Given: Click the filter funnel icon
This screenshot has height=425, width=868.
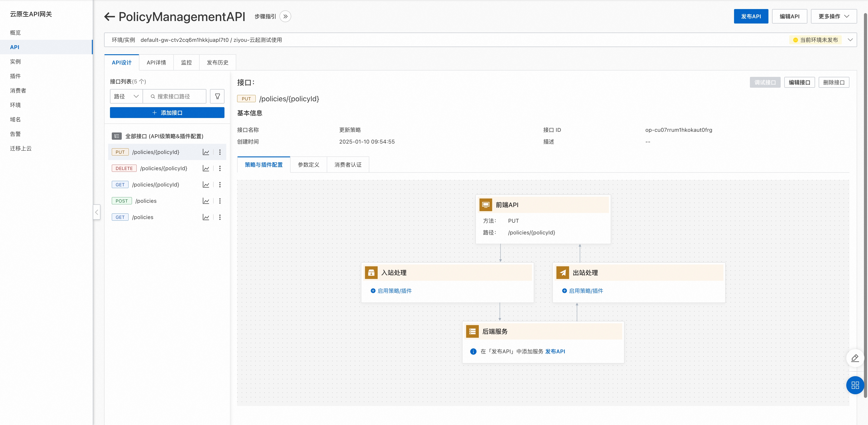Looking at the screenshot, I should [x=217, y=96].
